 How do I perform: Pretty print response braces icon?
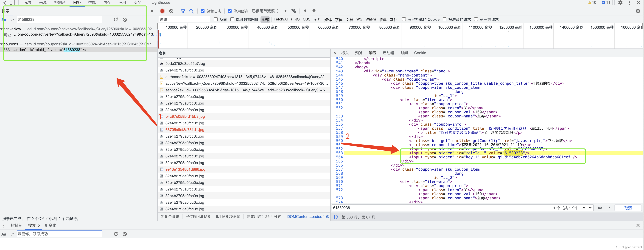[336, 217]
